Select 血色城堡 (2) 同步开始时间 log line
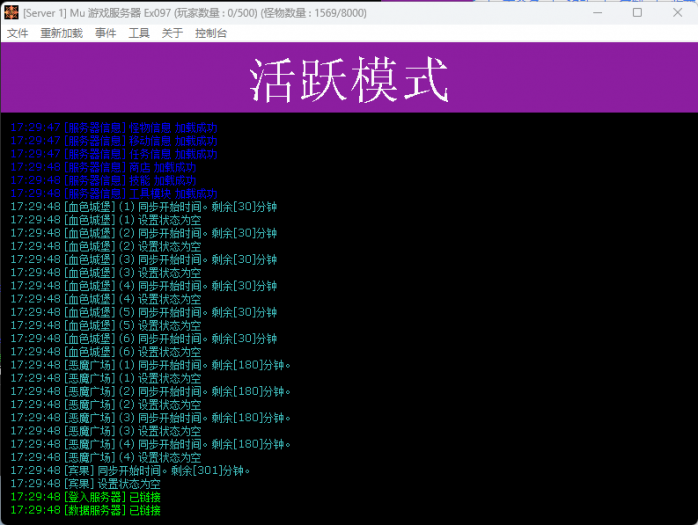This screenshot has width=698, height=525. pos(144,233)
